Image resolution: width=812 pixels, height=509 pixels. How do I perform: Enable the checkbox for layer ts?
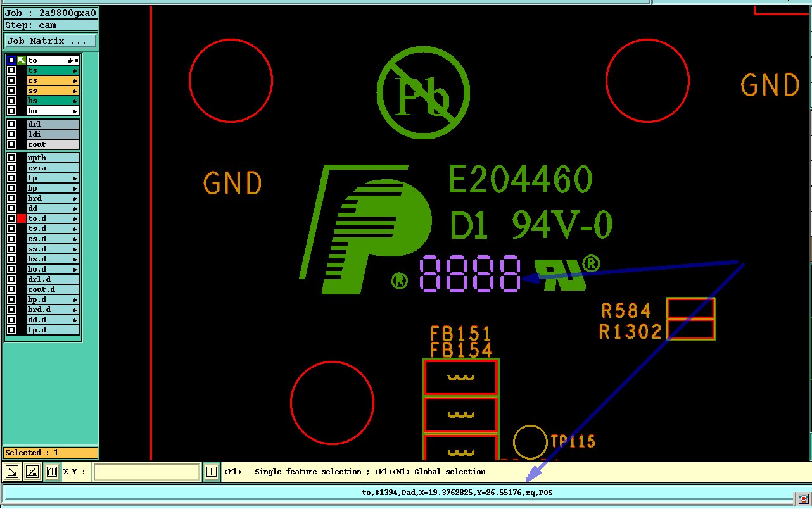click(11, 70)
